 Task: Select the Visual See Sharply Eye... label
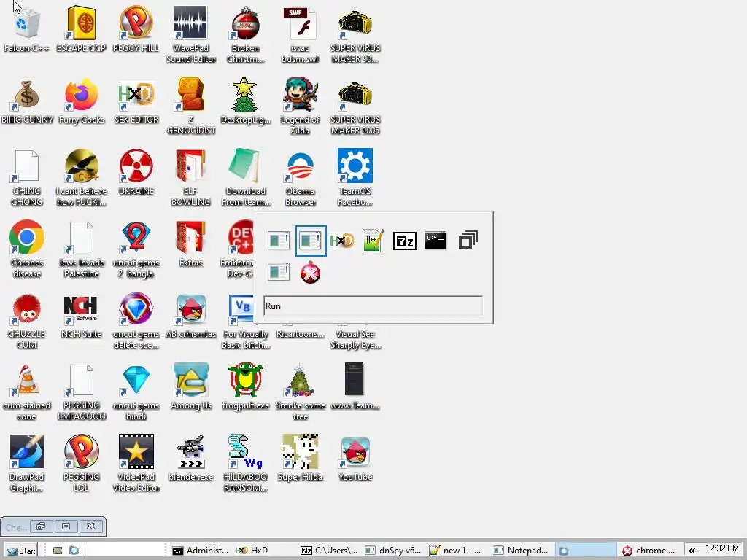coord(355,339)
